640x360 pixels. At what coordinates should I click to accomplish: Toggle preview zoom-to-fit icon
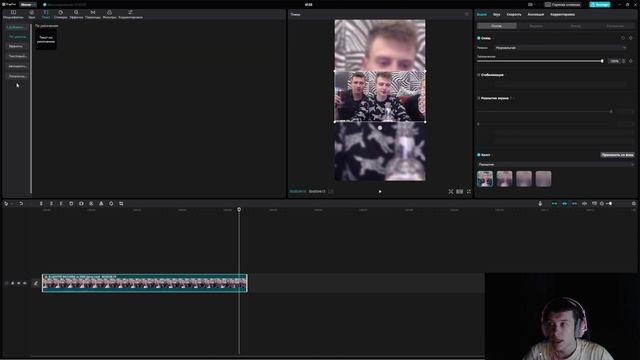[x=451, y=191]
